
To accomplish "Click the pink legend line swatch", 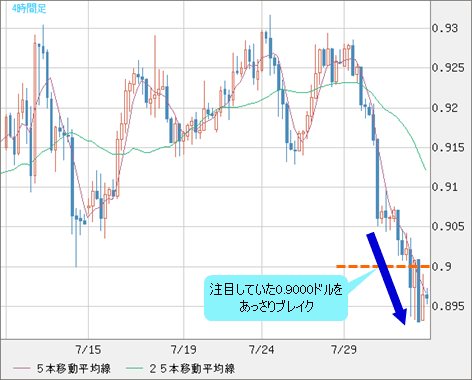I will [22, 368].
